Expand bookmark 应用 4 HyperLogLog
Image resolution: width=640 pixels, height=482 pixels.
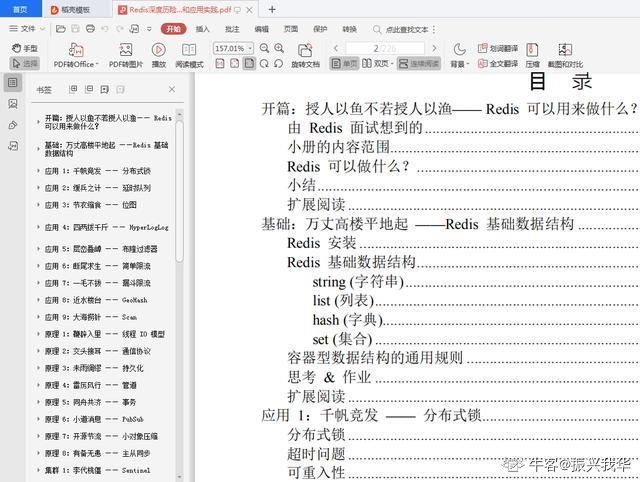click(38, 227)
